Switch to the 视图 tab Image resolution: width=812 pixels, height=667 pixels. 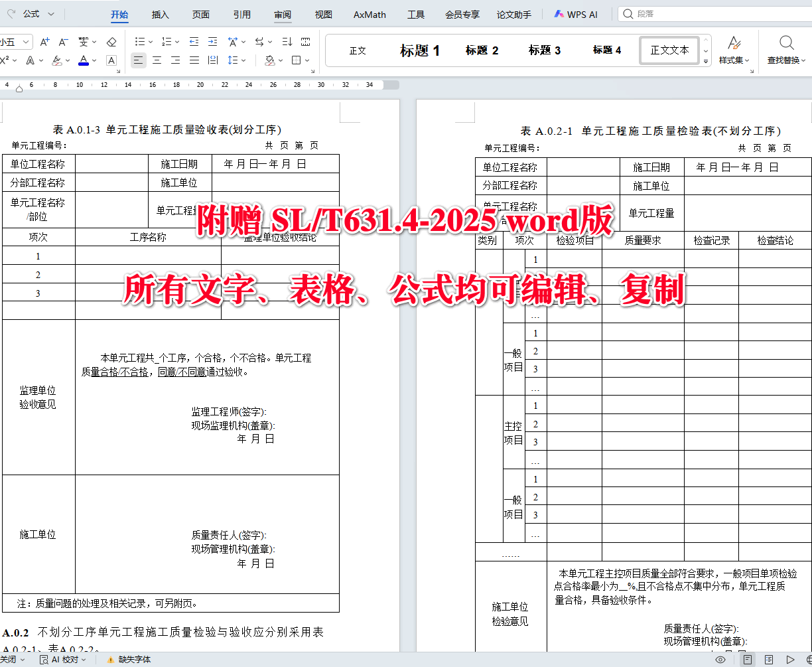[323, 15]
